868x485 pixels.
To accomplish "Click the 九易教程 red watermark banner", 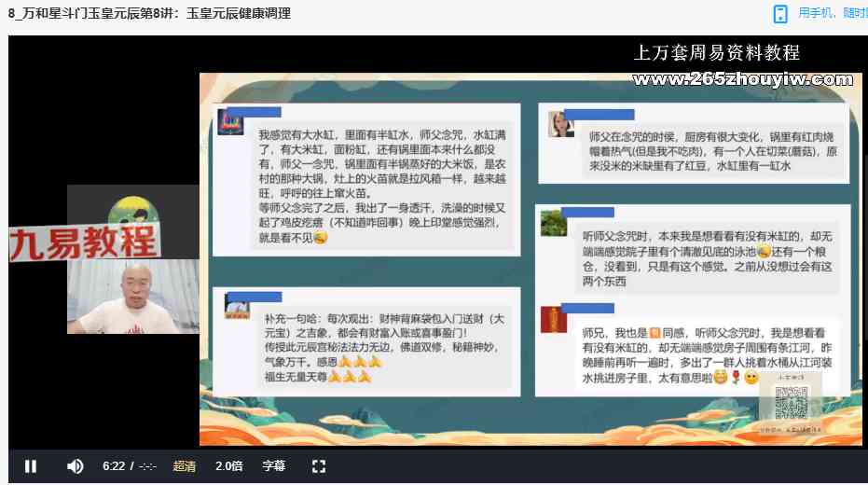I will (x=82, y=242).
